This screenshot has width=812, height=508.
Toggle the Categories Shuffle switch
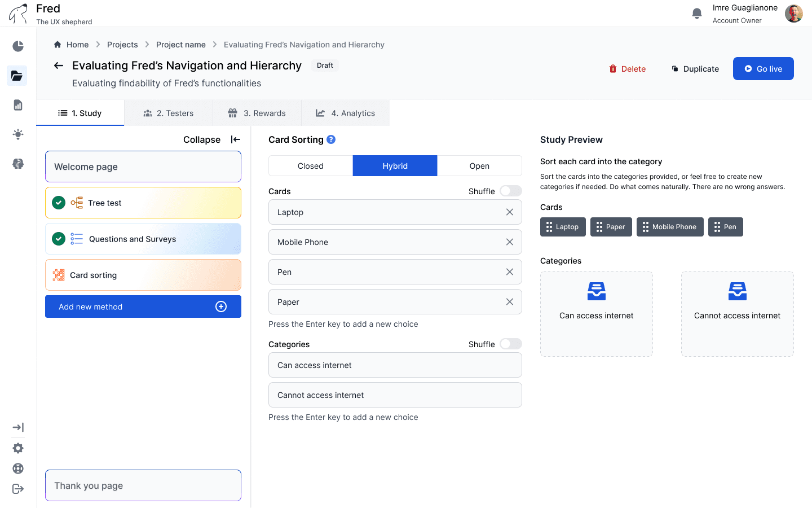(511, 344)
